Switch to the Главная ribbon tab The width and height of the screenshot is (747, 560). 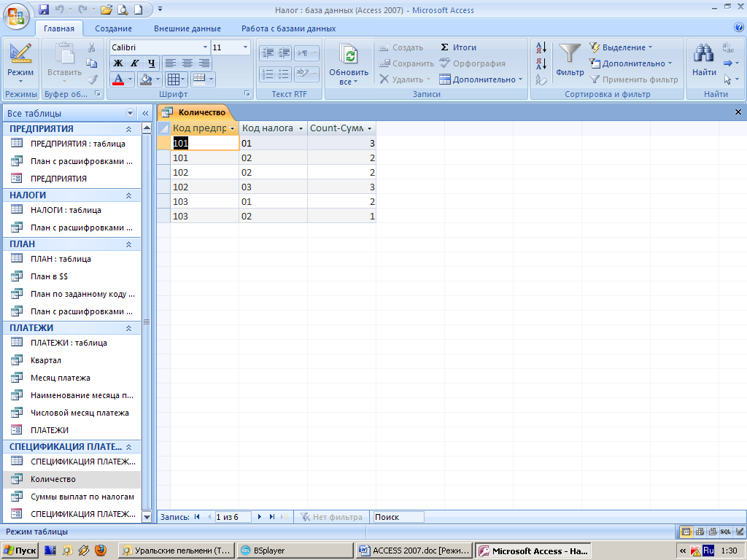(x=59, y=28)
